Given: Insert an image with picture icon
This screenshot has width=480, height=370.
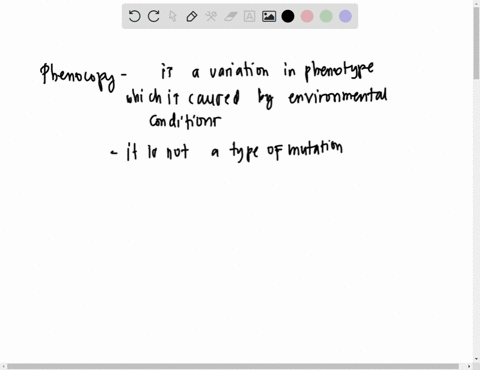Looking at the screenshot, I should pos(269,16).
